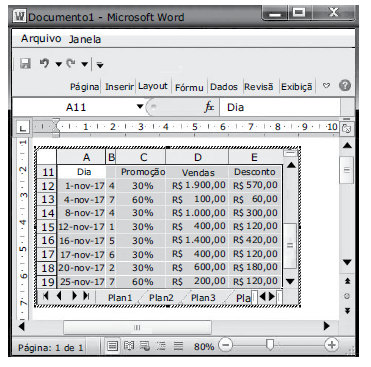Click the ruler toggle icon above scrollbar
Image resolution: width=371 pixels, height=367 pixels.
tap(346, 128)
